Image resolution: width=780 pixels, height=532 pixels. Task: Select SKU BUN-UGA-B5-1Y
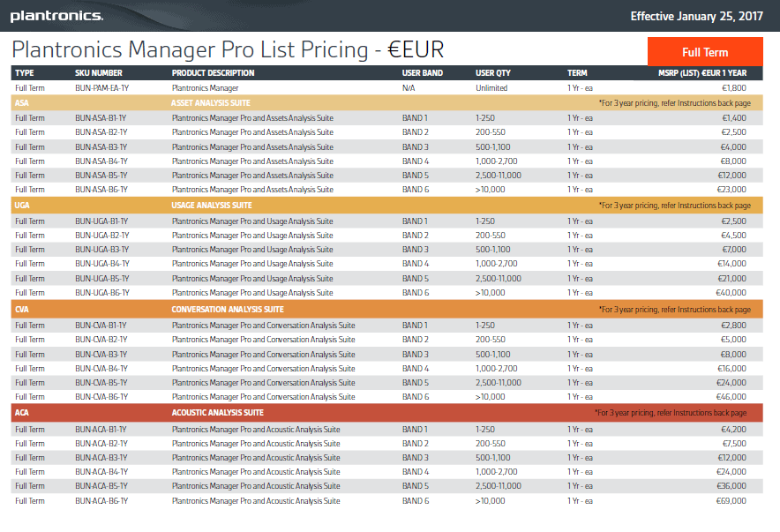(x=102, y=279)
